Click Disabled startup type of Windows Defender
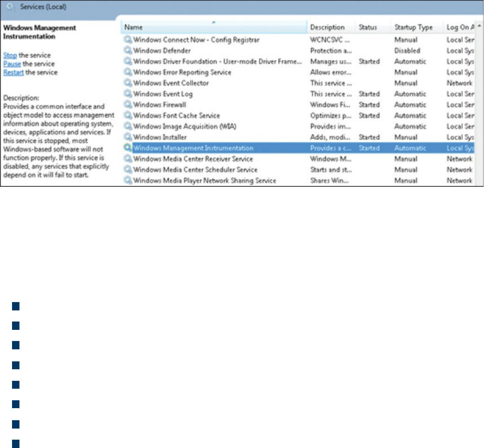Image resolution: width=484 pixels, height=448 pixels. pos(408,50)
